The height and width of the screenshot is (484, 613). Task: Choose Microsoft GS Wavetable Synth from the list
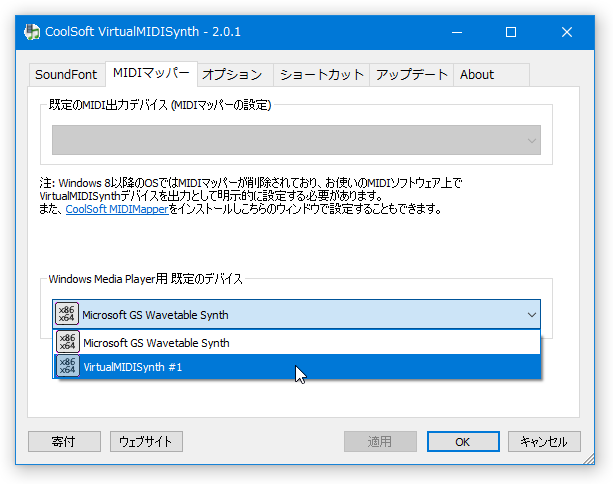(x=297, y=342)
